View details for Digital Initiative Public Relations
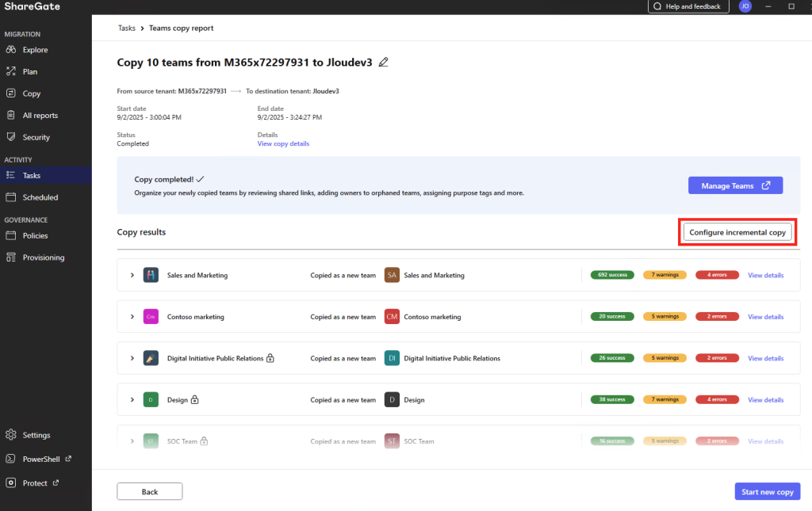Image resolution: width=812 pixels, height=511 pixels. (x=765, y=358)
